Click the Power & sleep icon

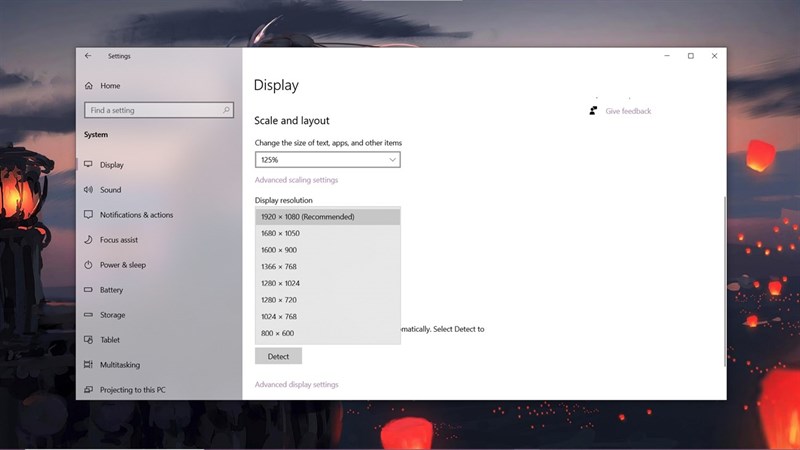(88, 265)
